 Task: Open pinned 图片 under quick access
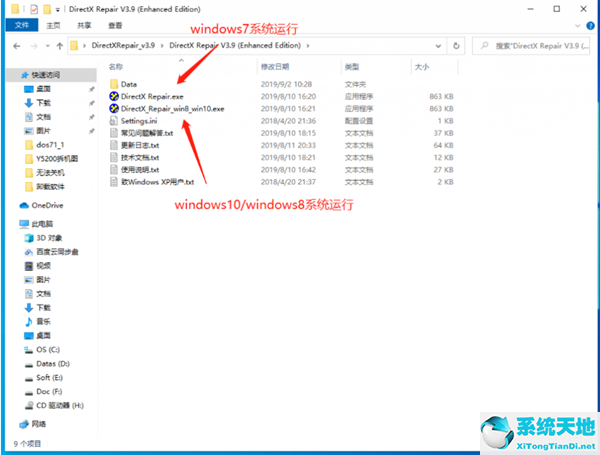tap(43, 131)
